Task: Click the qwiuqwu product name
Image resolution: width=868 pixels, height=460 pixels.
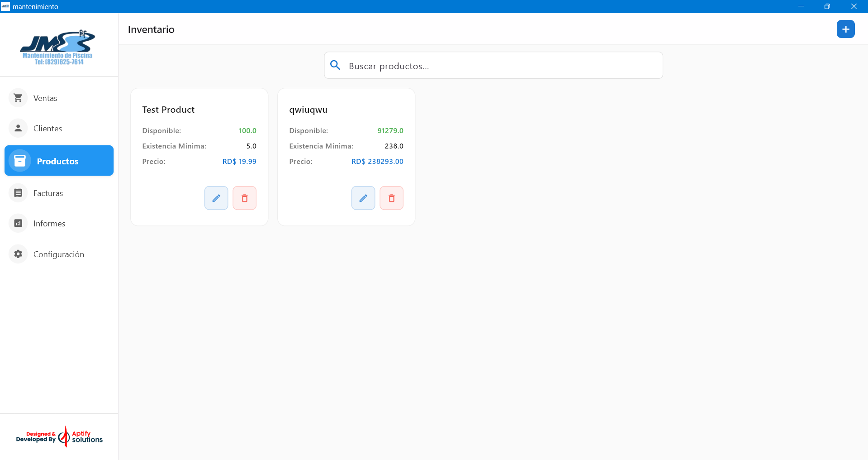Action: coord(308,110)
